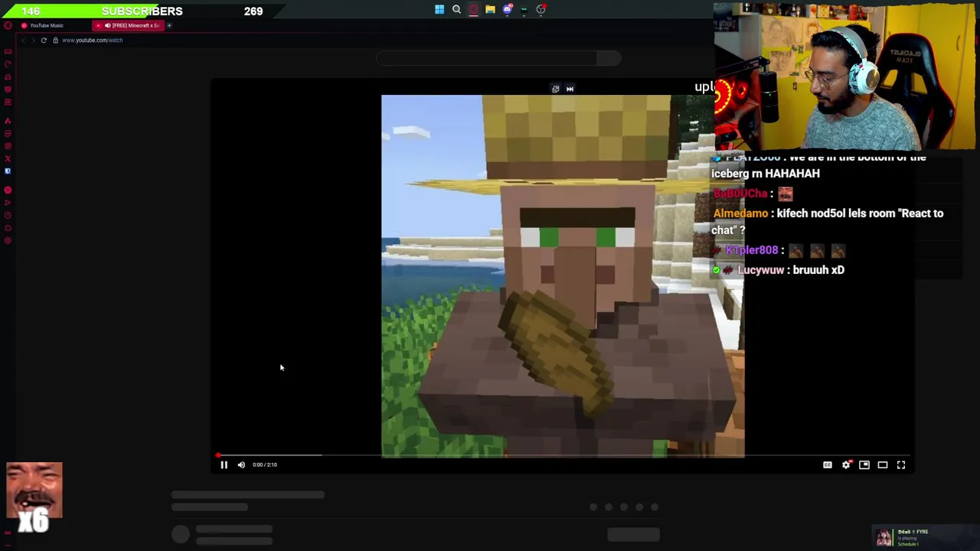Click chat username Lucywuw

pos(760,270)
